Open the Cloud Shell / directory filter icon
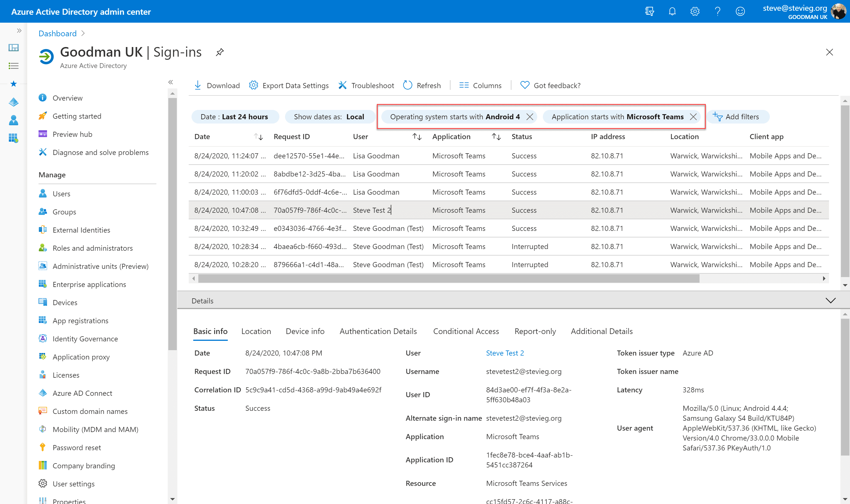The image size is (850, 504). 649,12
